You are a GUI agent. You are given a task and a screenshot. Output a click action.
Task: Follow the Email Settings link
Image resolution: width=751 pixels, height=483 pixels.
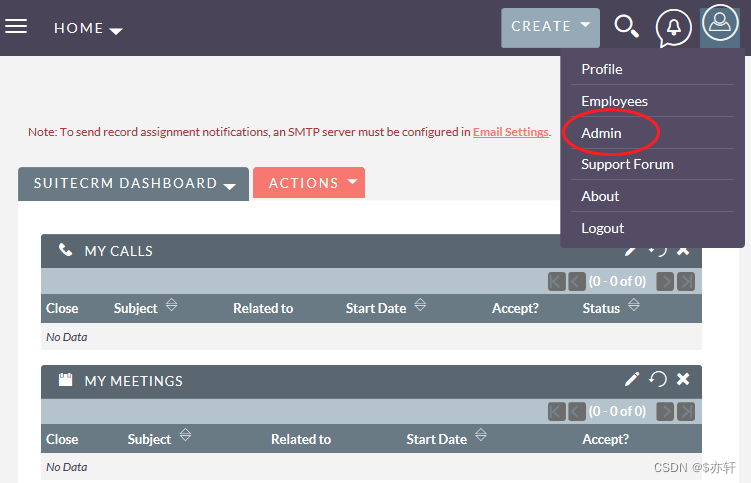click(511, 132)
